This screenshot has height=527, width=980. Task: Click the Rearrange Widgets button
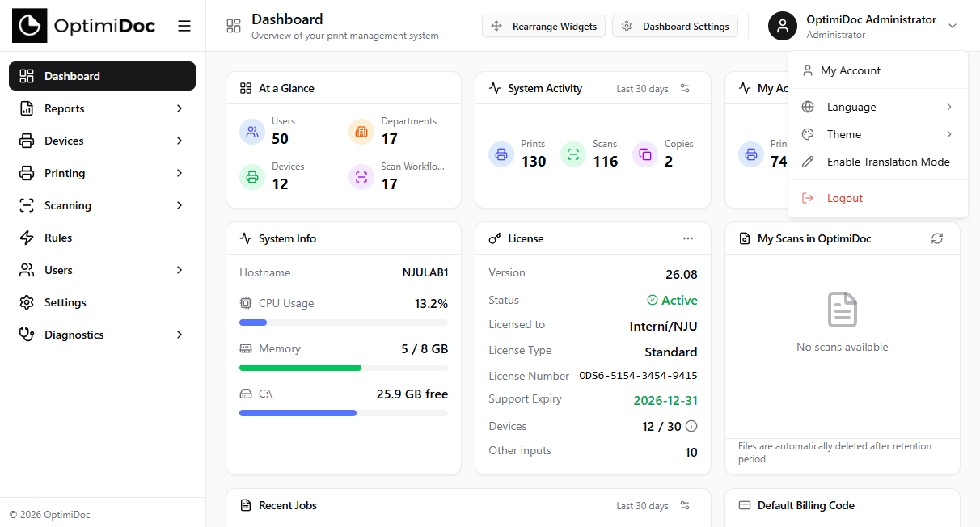(543, 26)
